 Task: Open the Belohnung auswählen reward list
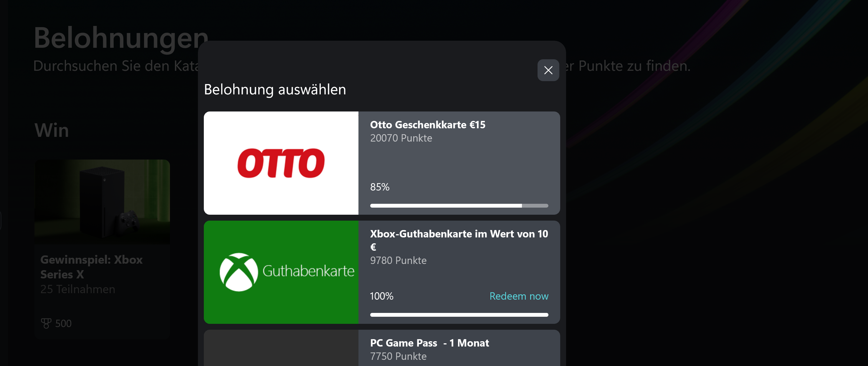coord(274,89)
